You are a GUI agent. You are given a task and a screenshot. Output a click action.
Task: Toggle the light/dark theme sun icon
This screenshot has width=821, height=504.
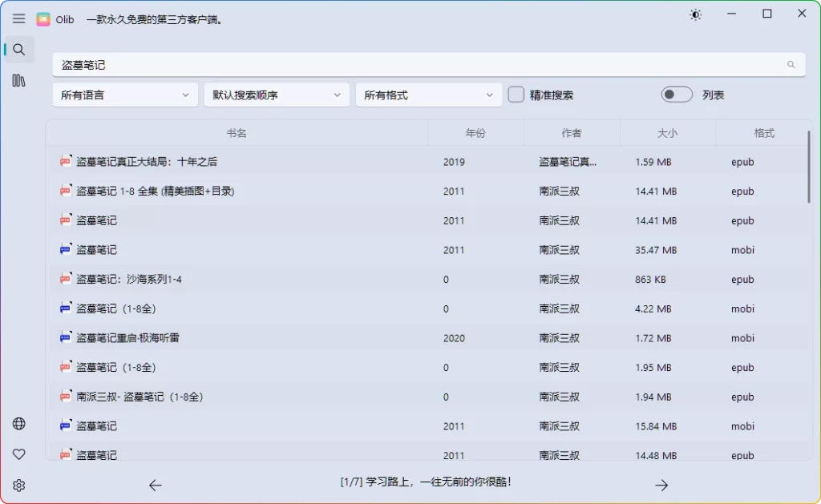tap(695, 14)
